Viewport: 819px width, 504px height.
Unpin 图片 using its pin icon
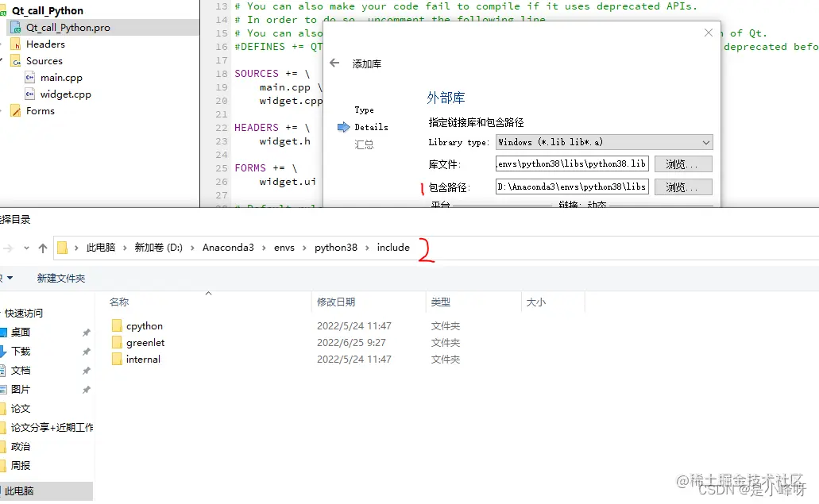click(x=86, y=390)
